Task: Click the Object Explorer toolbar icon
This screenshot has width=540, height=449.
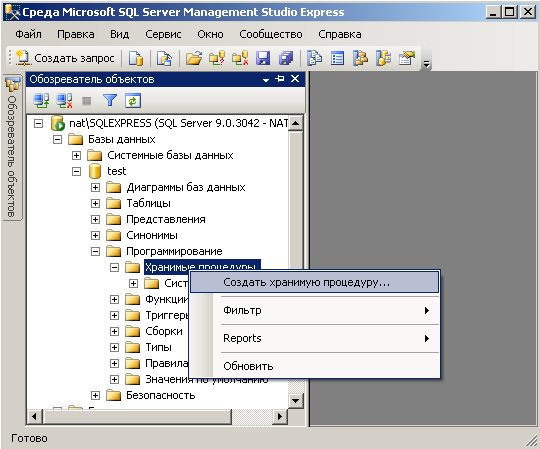Action: tap(360, 58)
